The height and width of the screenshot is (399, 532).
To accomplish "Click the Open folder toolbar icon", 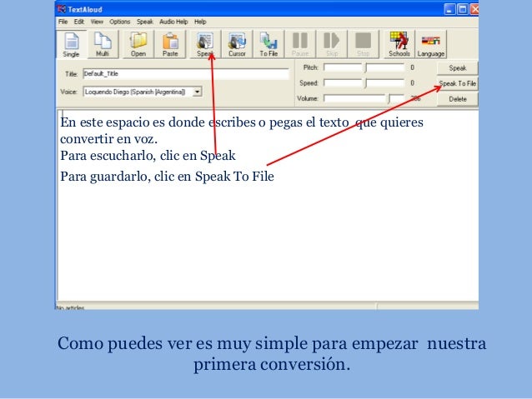I will tap(138, 44).
